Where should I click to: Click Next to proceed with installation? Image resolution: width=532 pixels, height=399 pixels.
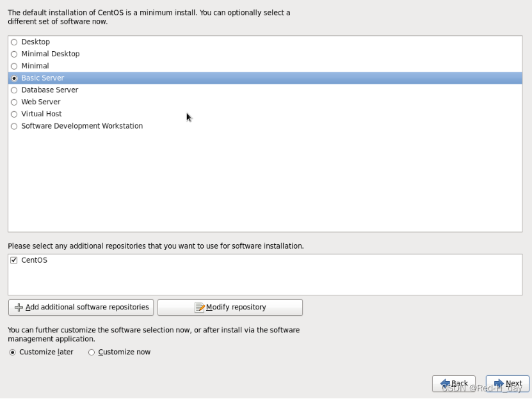pyautogui.click(x=508, y=382)
